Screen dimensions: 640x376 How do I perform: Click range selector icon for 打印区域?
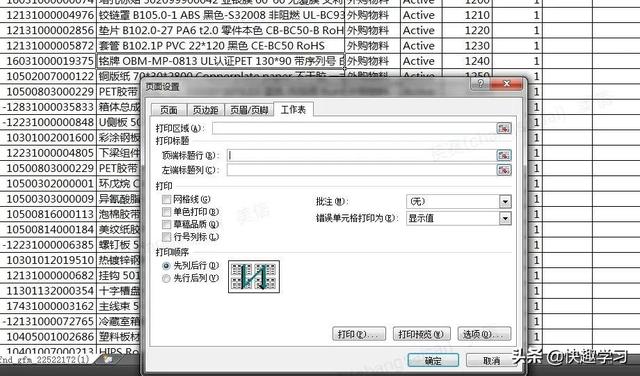pyautogui.click(x=504, y=128)
